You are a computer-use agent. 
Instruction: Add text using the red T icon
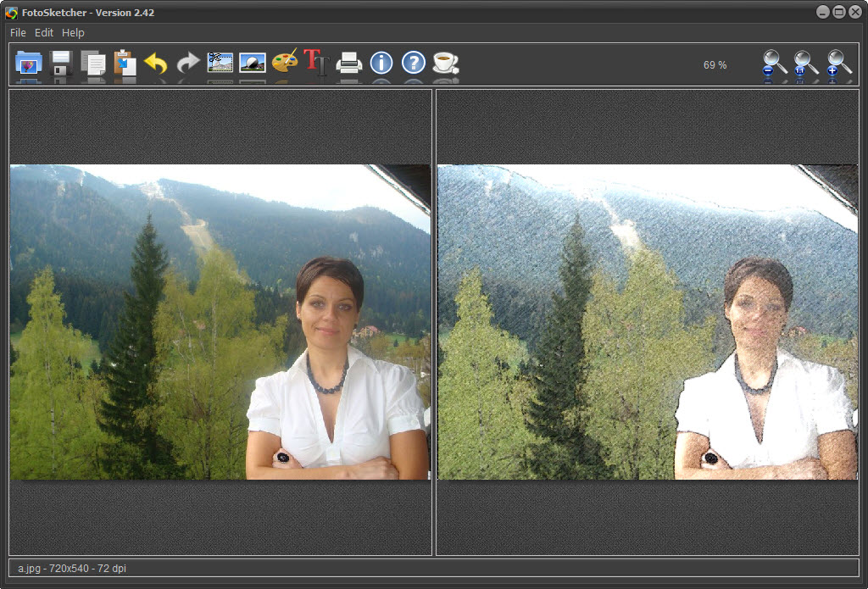click(316, 64)
